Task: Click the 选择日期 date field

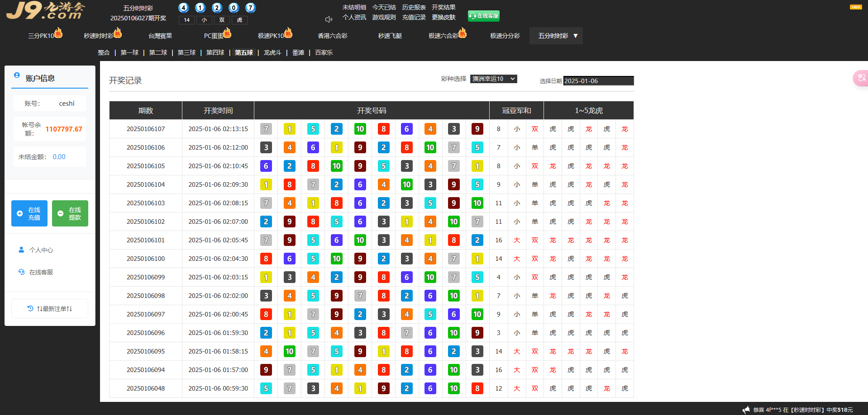Action: 598,81
